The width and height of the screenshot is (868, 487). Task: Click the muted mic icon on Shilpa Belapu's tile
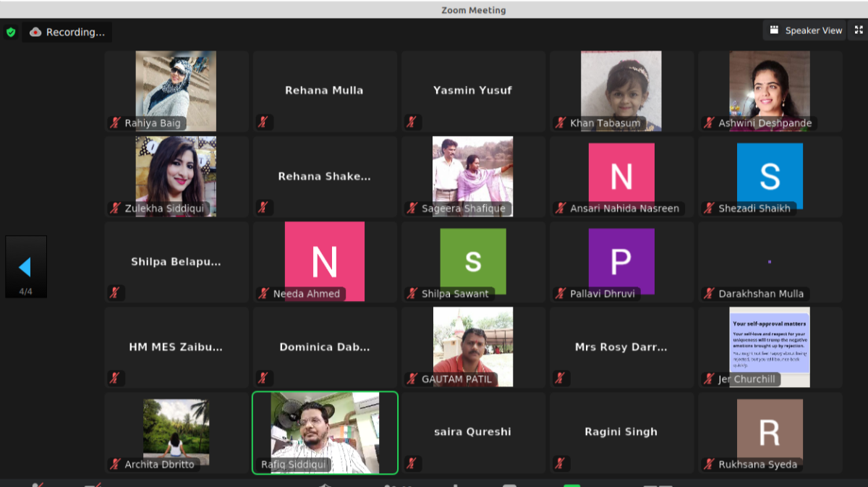point(115,293)
